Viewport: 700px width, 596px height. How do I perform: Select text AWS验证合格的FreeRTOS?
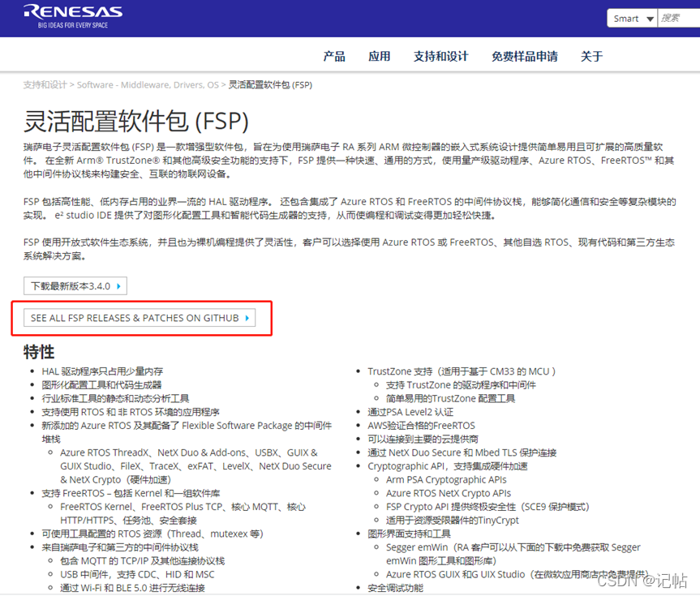click(421, 426)
